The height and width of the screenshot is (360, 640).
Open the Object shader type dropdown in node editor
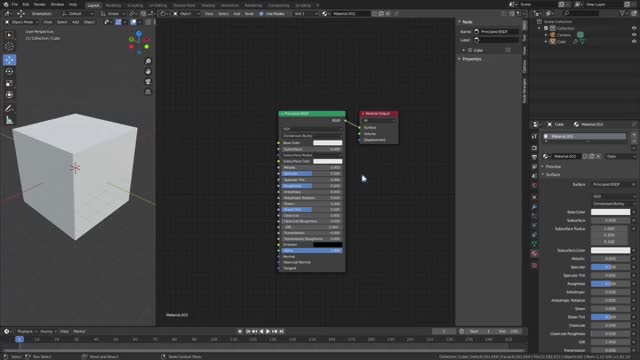coord(187,13)
